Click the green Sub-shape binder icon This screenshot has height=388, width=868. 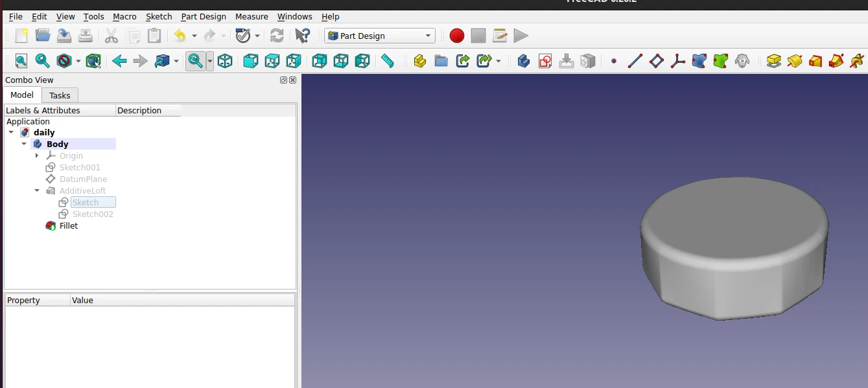(x=721, y=61)
